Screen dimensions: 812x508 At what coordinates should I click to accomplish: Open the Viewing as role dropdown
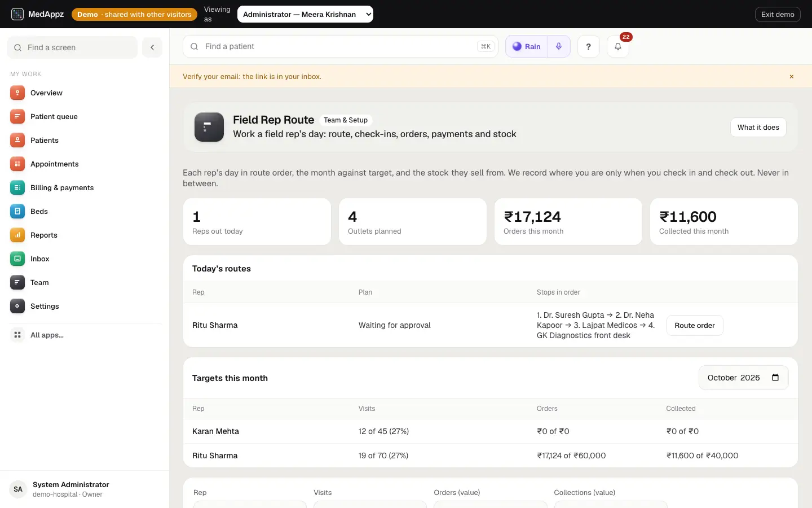[305, 14]
